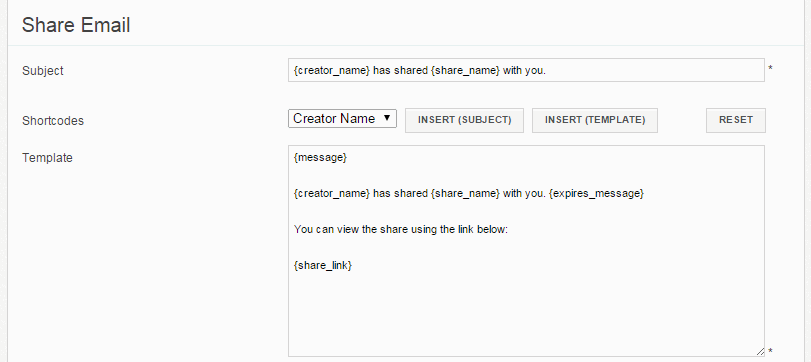The image size is (811, 362).
Task: Click the Template label
Action: click(x=47, y=158)
